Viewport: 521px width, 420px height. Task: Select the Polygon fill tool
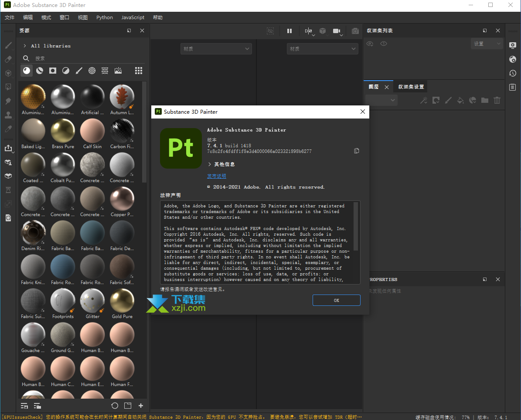[8, 87]
